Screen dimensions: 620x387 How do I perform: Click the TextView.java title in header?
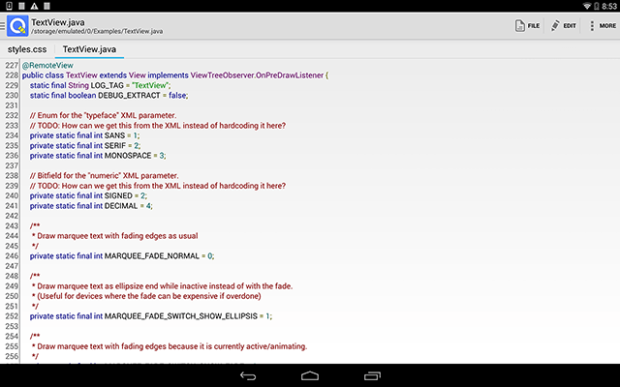[x=58, y=22]
